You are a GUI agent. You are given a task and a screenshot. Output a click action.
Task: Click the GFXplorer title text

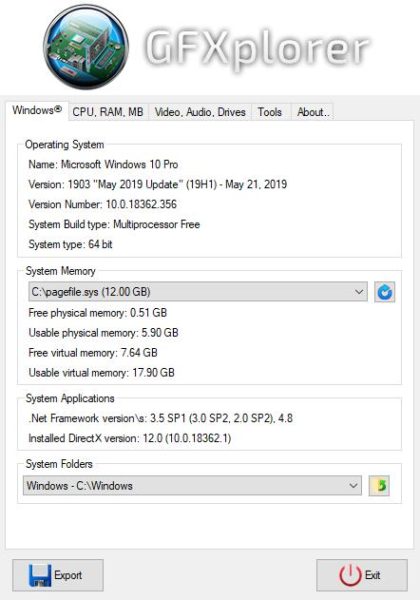pos(257,48)
